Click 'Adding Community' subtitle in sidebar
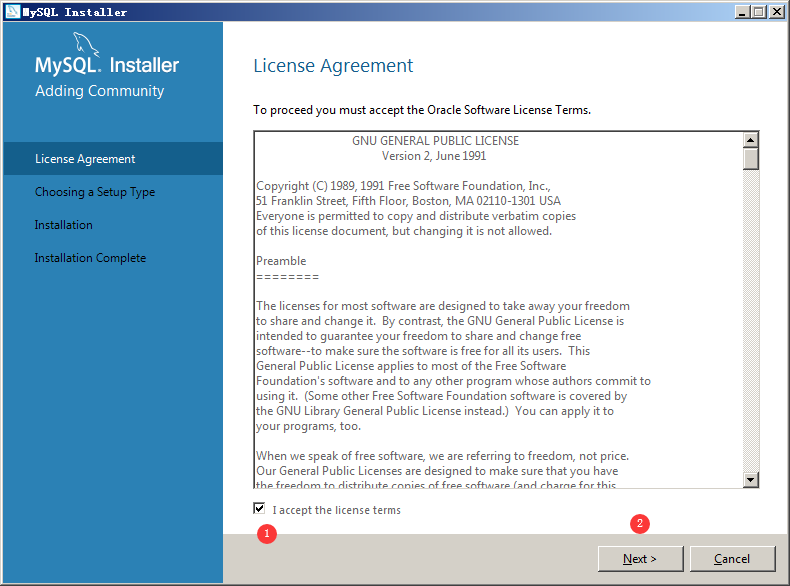790x586 pixels. tap(100, 91)
